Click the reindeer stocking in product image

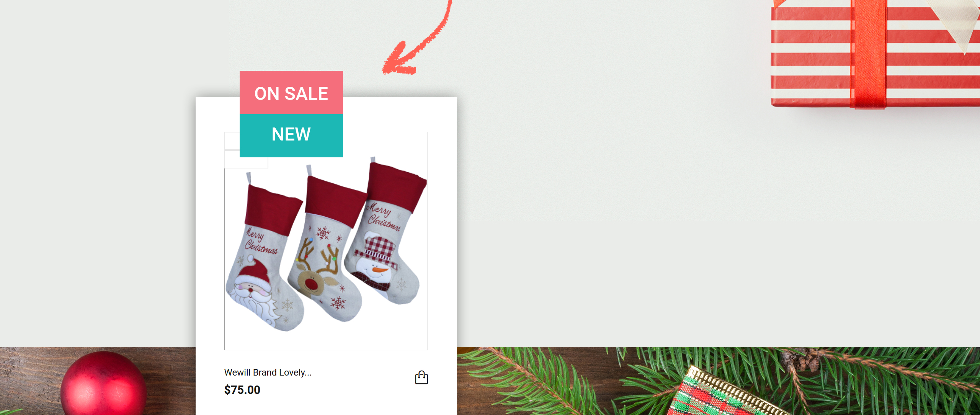point(325,245)
